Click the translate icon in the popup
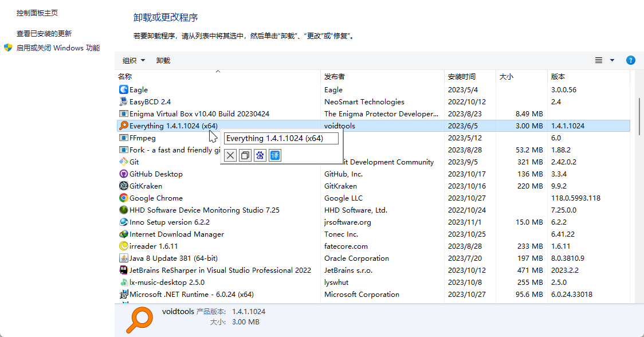 (x=275, y=155)
